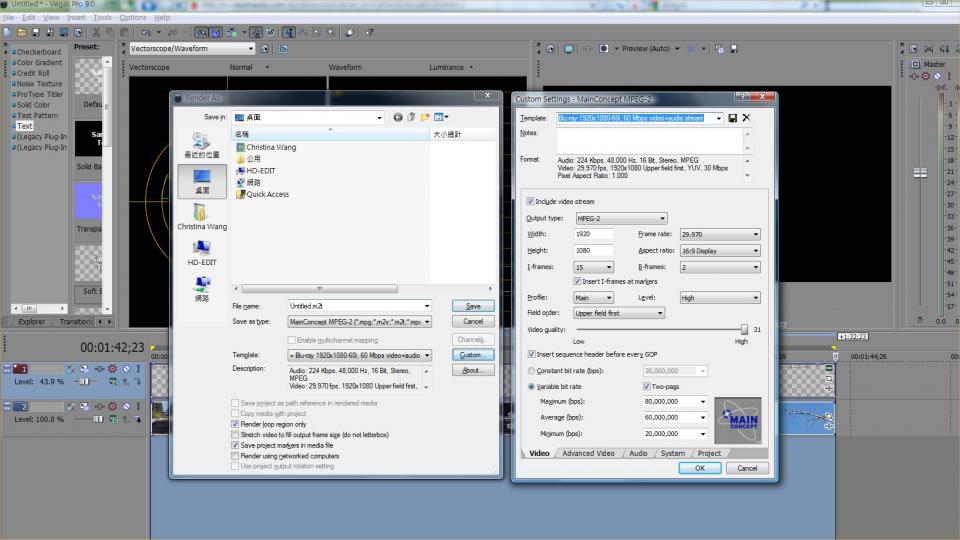Go back using the Save in back arrow
The image size is (960, 540).
pos(398,117)
